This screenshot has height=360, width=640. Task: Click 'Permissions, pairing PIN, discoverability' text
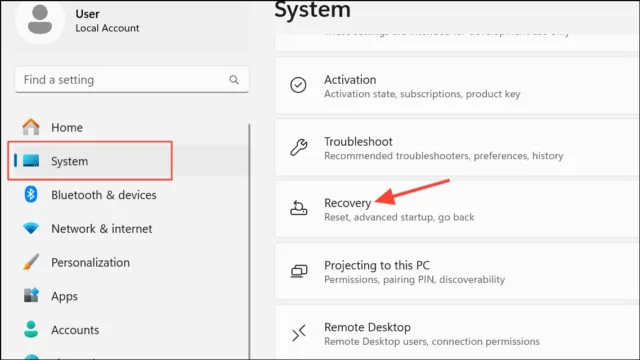point(414,280)
